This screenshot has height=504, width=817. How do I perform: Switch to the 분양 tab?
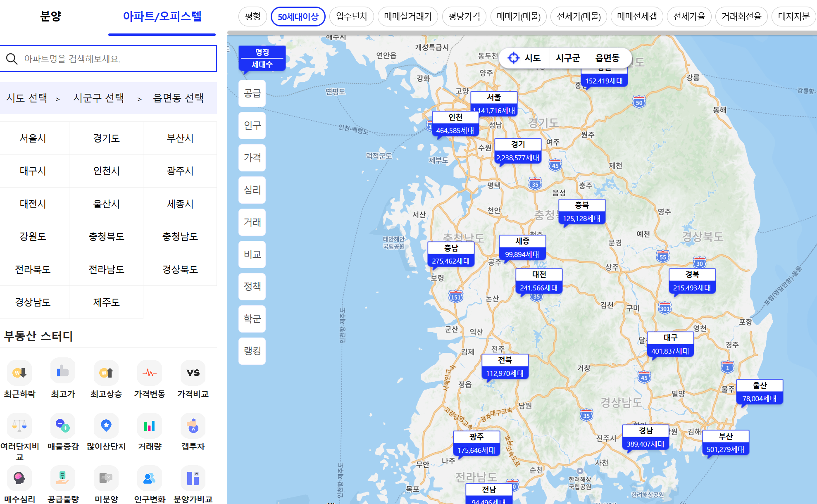coord(50,17)
